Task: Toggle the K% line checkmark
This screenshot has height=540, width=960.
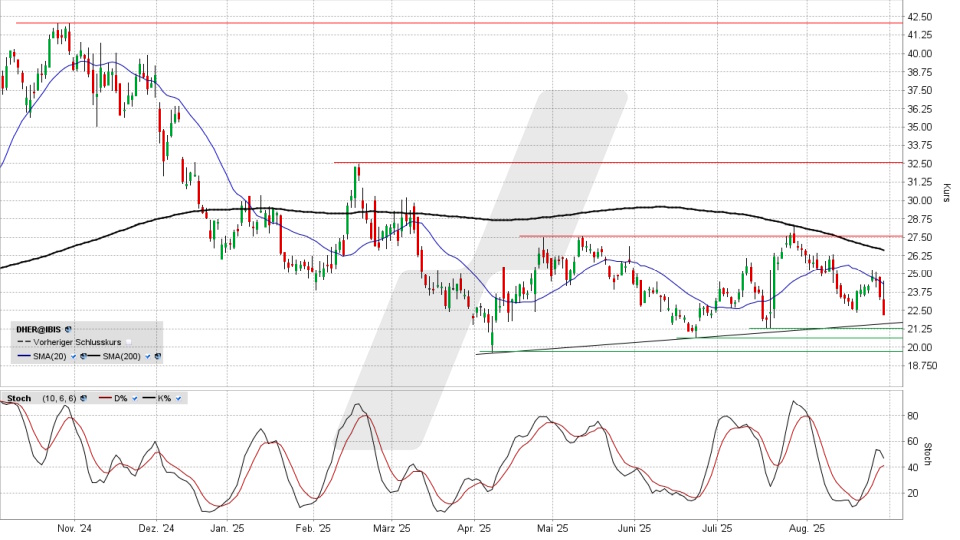Action: [x=178, y=398]
